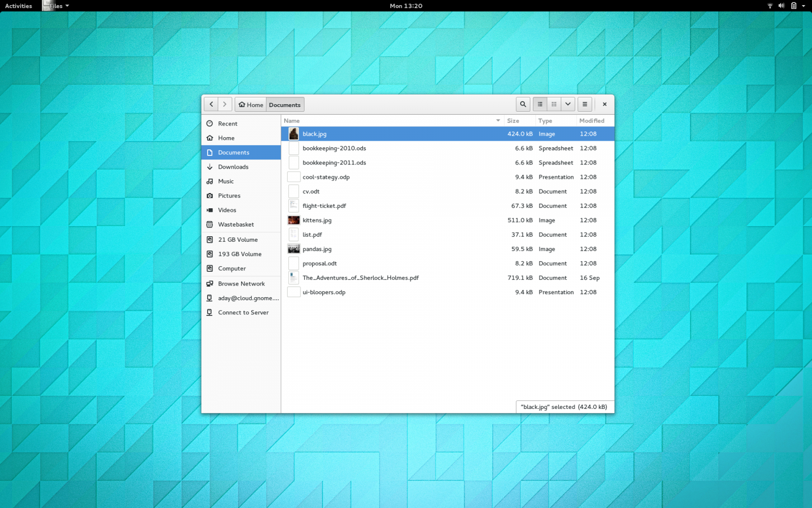Select the kittens.jpg thumbnail
The height and width of the screenshot is (508, 812).
click(294, 220)
